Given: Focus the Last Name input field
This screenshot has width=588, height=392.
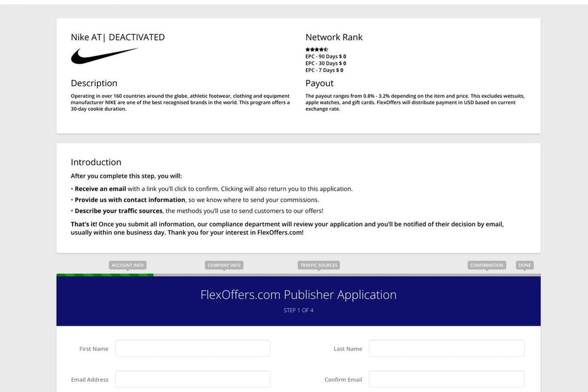Looking at the screenshot, I should click(446, 349).
